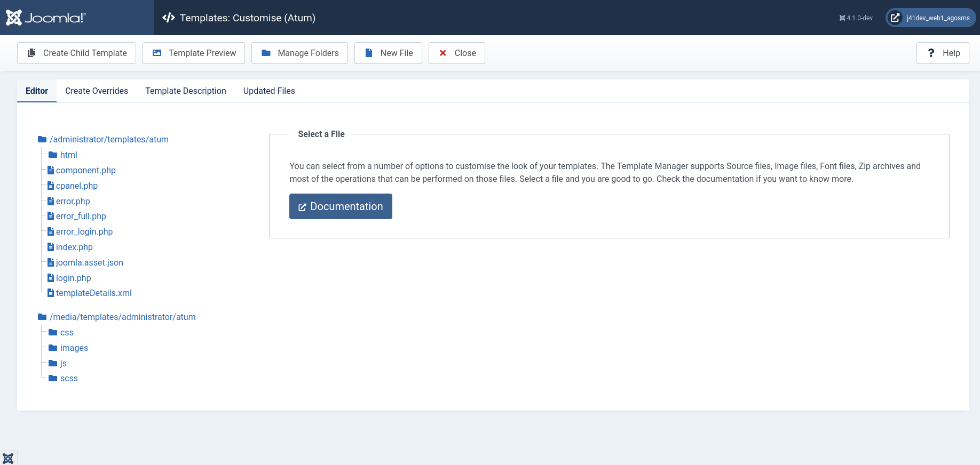Click the Close toolbar button
980x465 pixels.
pos(457,53)
